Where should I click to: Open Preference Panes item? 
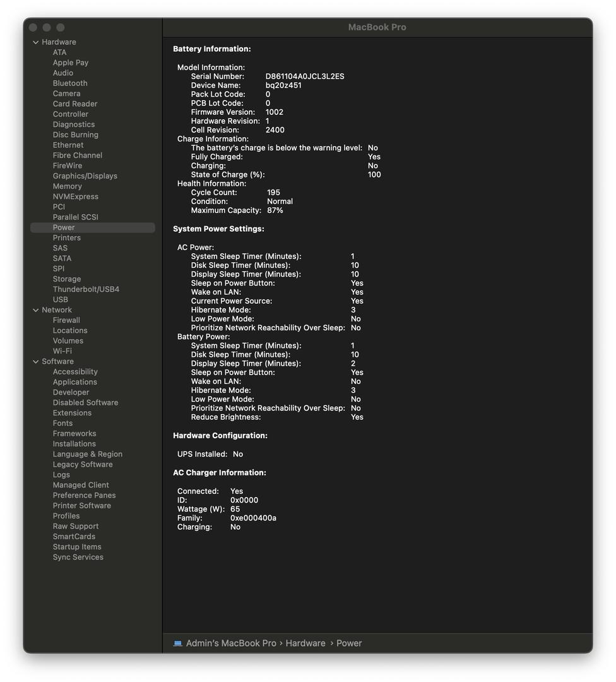[84, 496]
